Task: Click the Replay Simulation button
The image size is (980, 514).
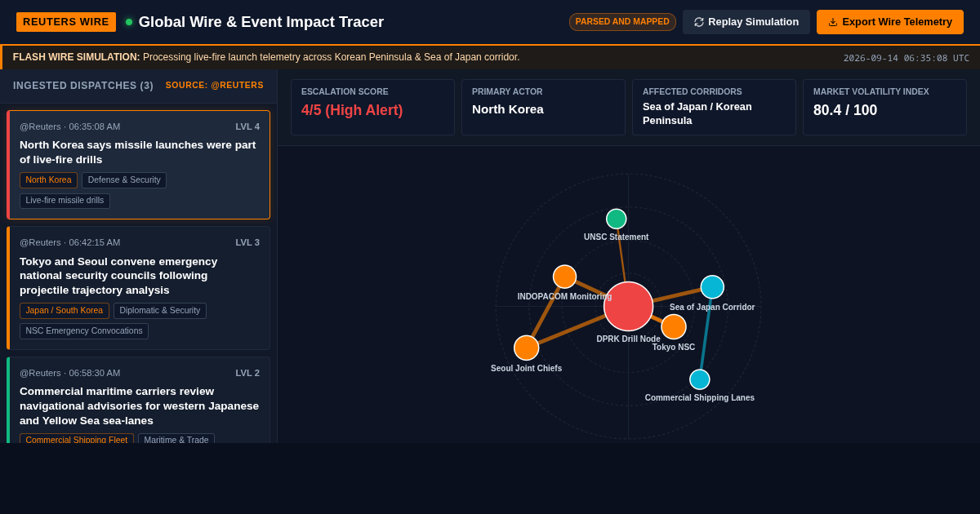Action: [746, 22]
